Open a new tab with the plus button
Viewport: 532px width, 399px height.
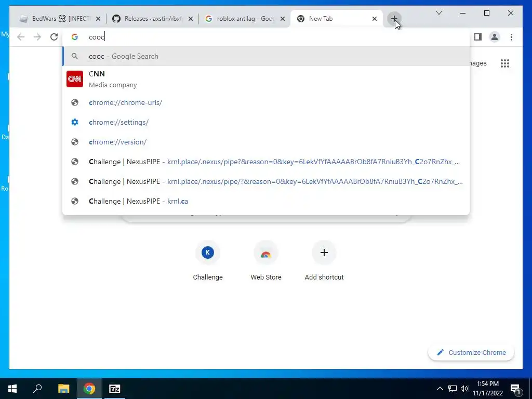click(394, 19)
